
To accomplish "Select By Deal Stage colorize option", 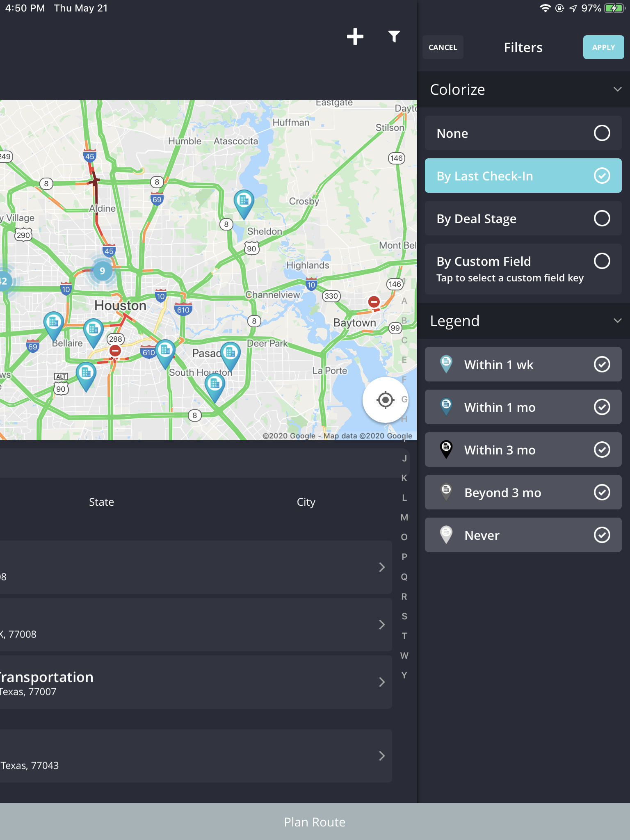I will pyautogui.click(x=523, y=218).
